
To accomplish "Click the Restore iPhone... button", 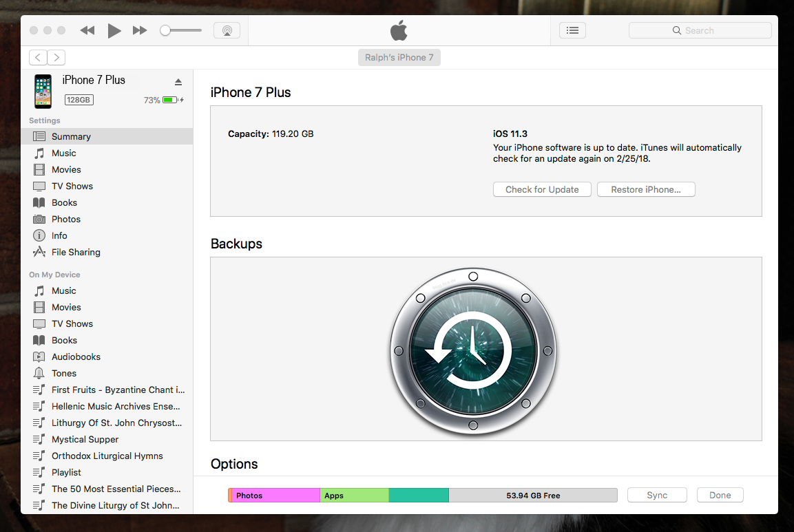I will pos(646,189).
